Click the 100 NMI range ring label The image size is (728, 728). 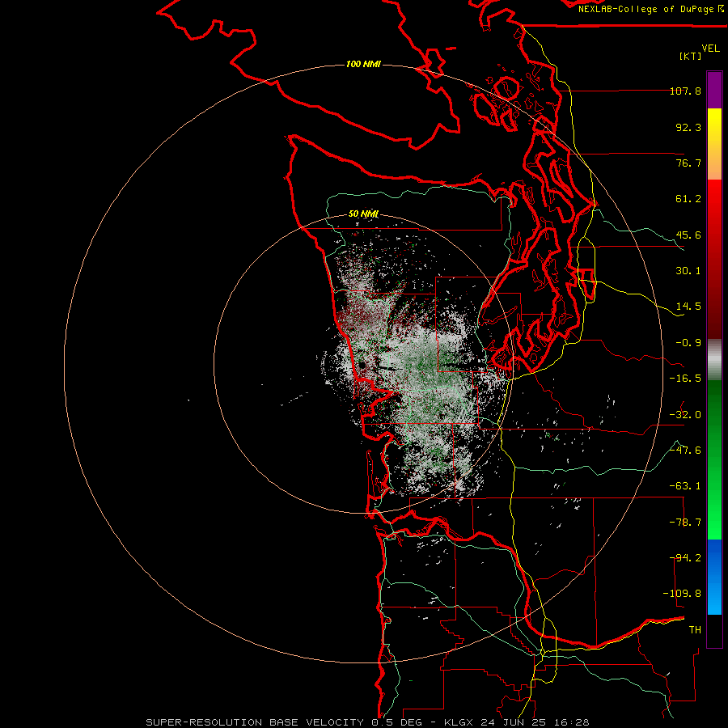(x=363, y=64)
